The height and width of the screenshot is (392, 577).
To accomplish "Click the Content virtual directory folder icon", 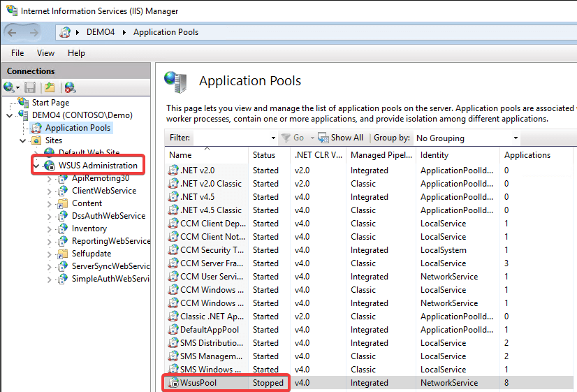I will [x=63, y=203].
